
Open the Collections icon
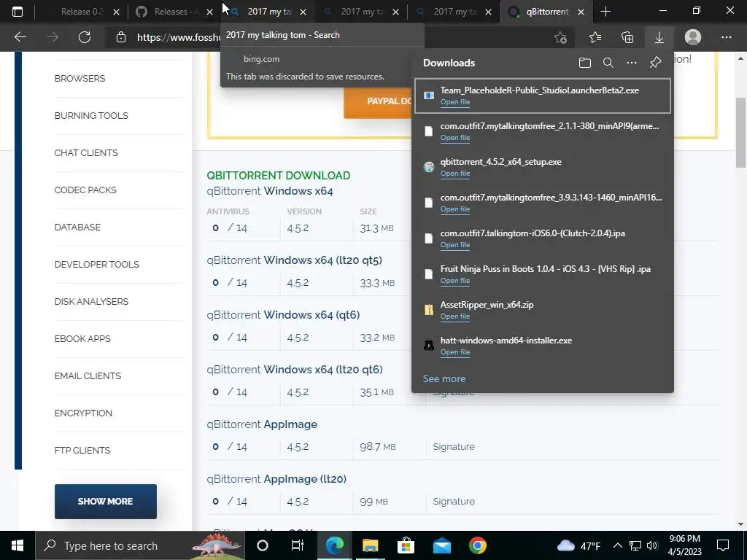point(627,37)
